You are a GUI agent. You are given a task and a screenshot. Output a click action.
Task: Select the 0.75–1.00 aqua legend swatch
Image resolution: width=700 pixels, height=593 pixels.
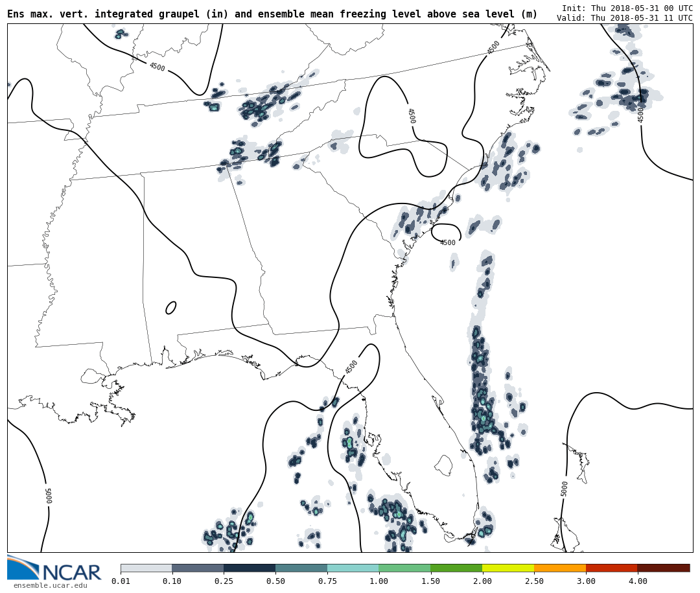point(353,568)
